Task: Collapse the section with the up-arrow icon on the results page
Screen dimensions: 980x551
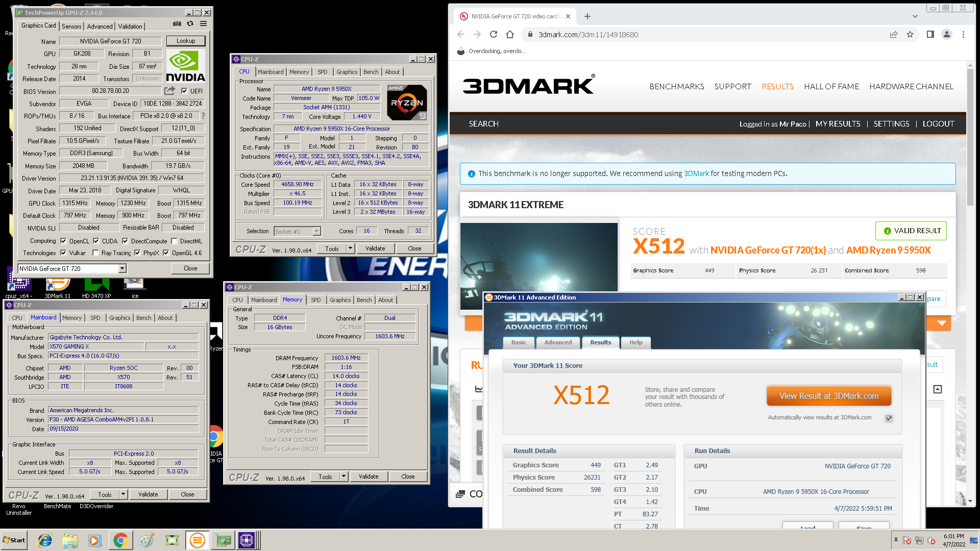Action: [x=938, y=389]
